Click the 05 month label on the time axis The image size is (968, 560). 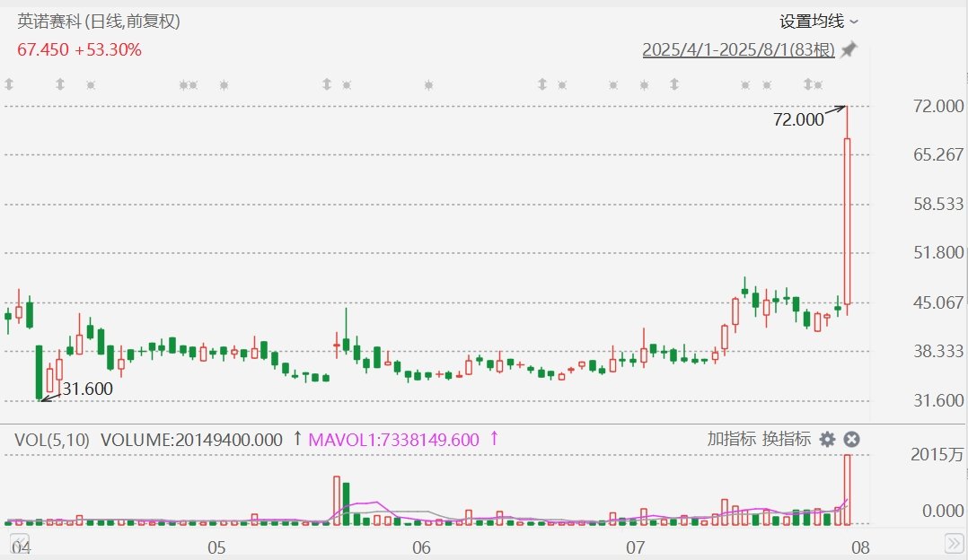point(216,547)
